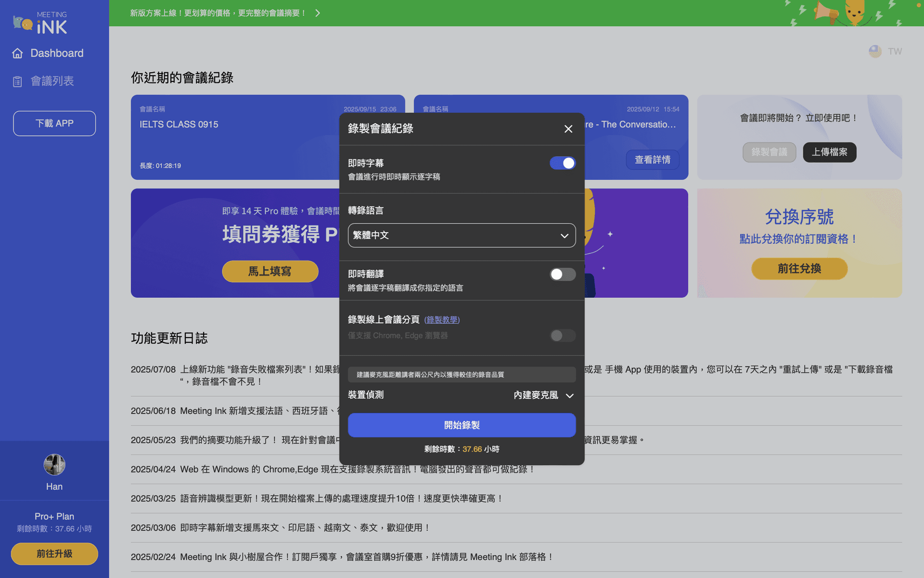Image resolution: width=924 pixels, height=578 pixels.
Task: Click the 前往兌換 button
Action: tap(799, 269)
